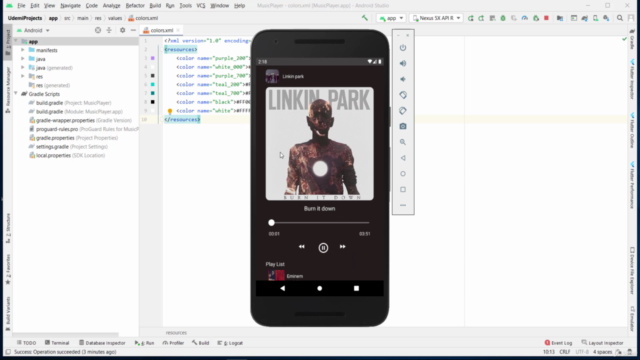The image size is (640, 360).
Task: Tap Android back navigation button on phone
Action: click(282, 288)
